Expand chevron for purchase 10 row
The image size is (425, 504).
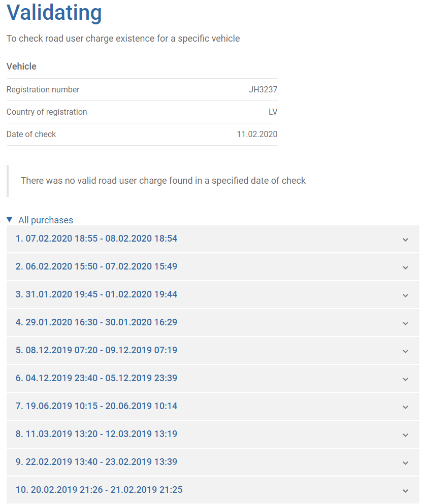pyautogui.click(x=405, y=491)
